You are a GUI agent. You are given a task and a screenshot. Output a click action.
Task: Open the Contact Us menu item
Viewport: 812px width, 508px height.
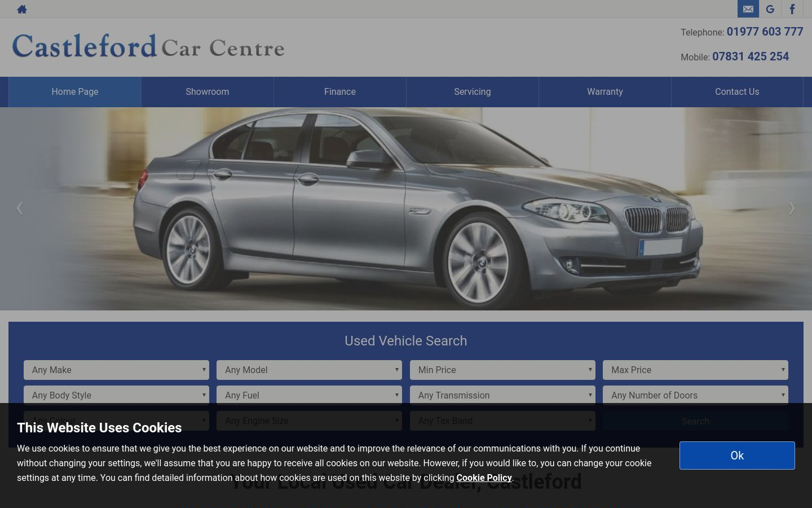737,91
